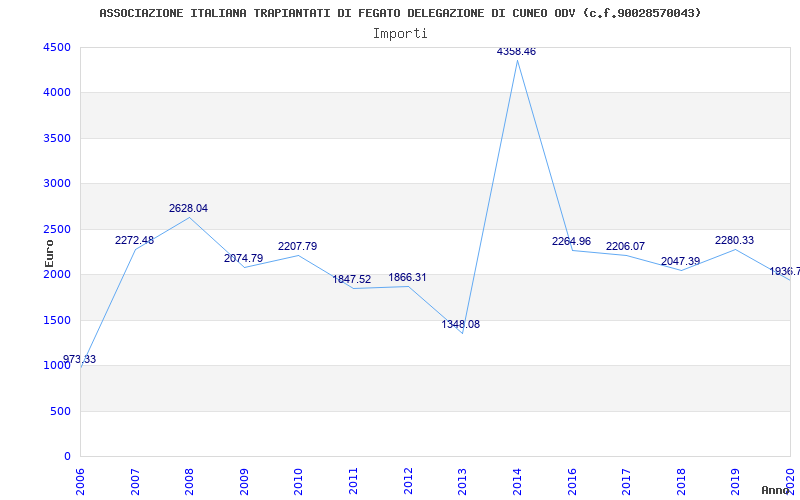Click x-axis year 2007
Viewport: 800px width, 500px height.
click(x=135, y=482)
